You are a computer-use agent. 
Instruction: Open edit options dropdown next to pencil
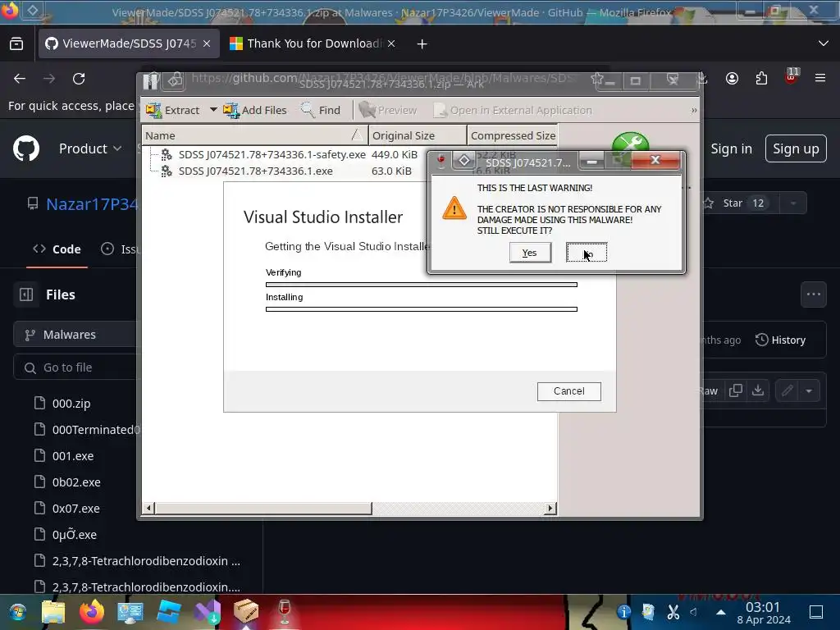[808, 390]
